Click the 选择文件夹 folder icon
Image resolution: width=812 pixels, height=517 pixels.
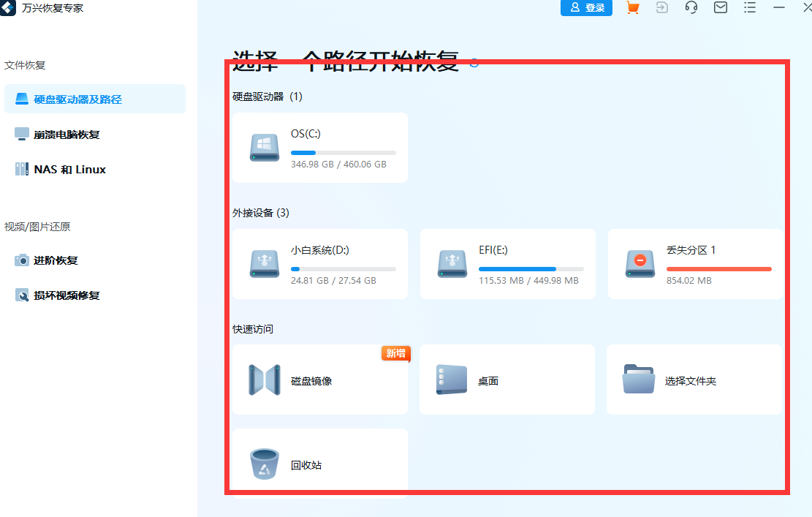pos(638,379)
